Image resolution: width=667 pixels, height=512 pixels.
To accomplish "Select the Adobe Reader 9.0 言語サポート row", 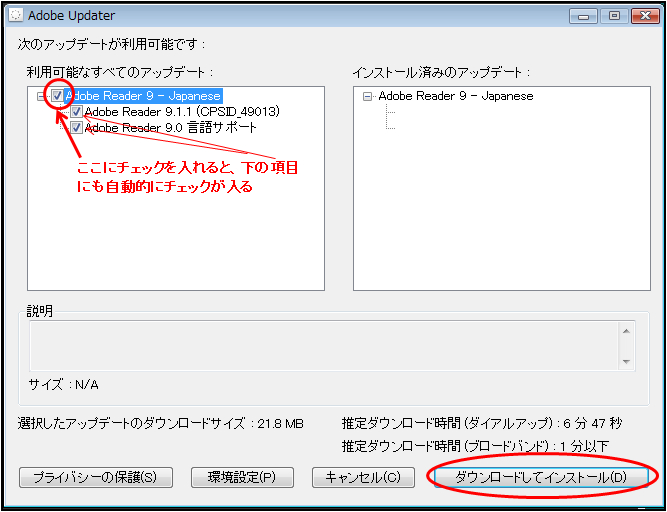I will [x=171, y=127].
